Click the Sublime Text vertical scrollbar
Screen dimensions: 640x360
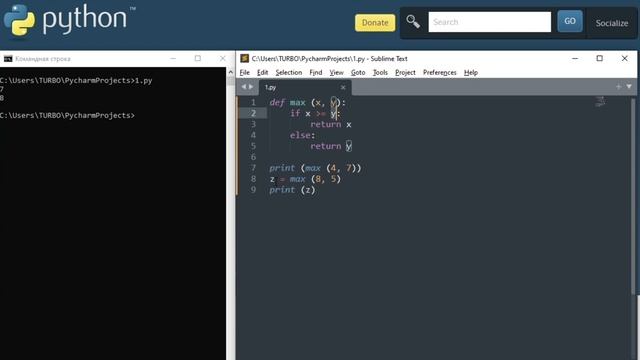coord(633,196)
